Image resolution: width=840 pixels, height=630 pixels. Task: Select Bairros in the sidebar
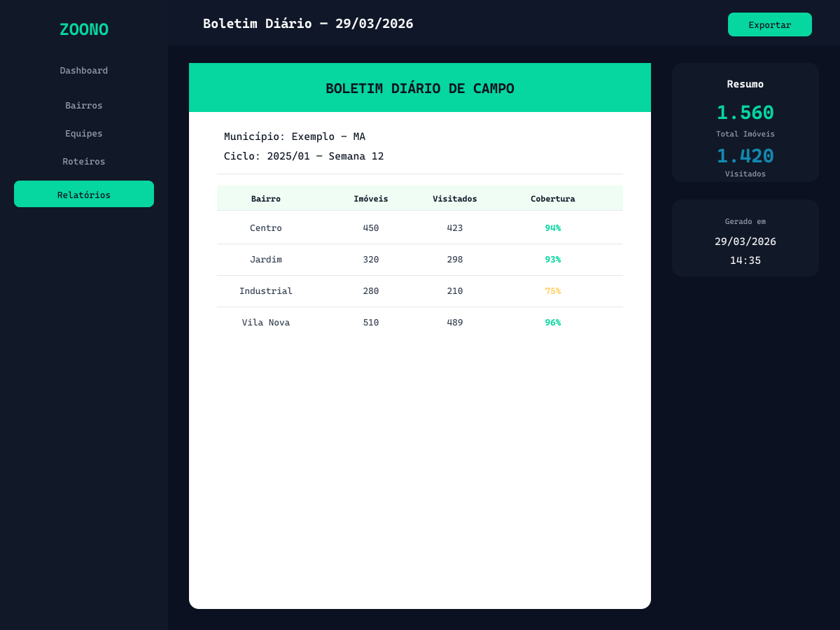[83, 105]
